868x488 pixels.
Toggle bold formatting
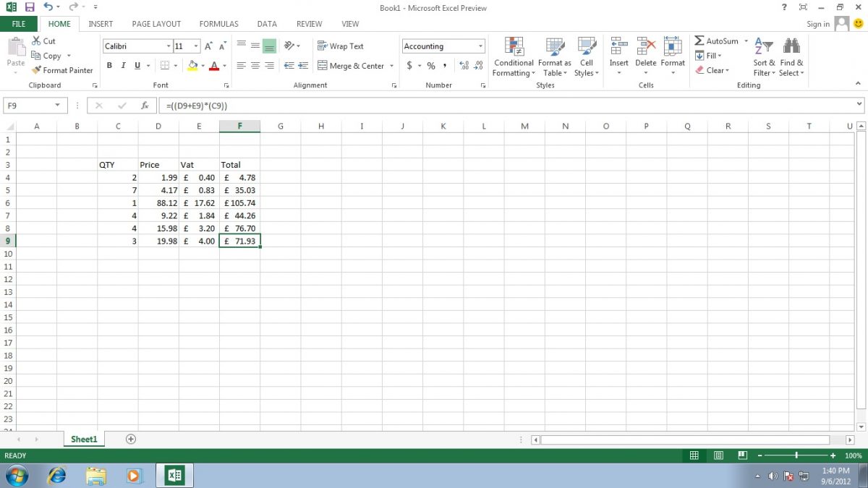109,65
